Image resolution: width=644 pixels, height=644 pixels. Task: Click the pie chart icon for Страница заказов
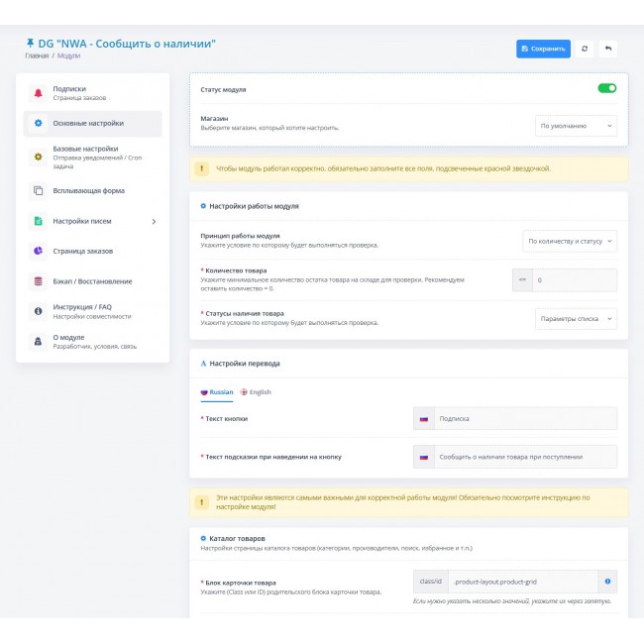[x=39, y=252]
